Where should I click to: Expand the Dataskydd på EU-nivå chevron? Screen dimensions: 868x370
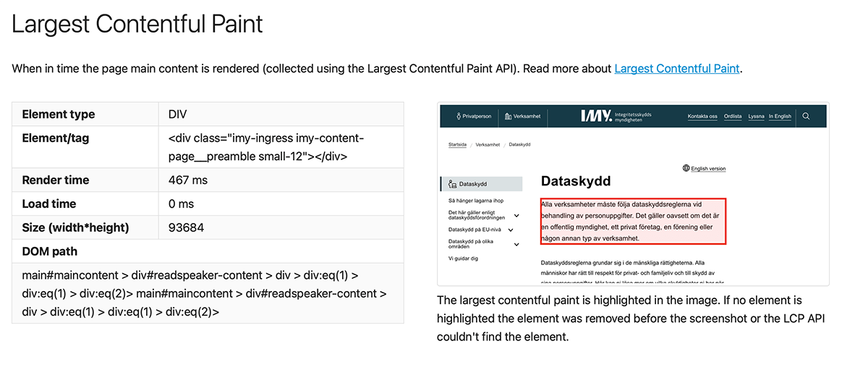coord(511,230)
